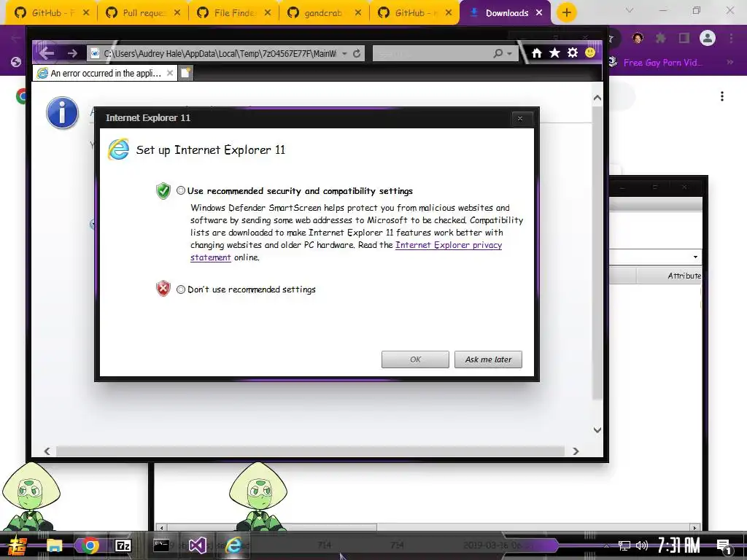The height and width of the screenshot is (560, 747).
Task: Open Google Chrome from taskbar
Action: (x=90, y=545)
